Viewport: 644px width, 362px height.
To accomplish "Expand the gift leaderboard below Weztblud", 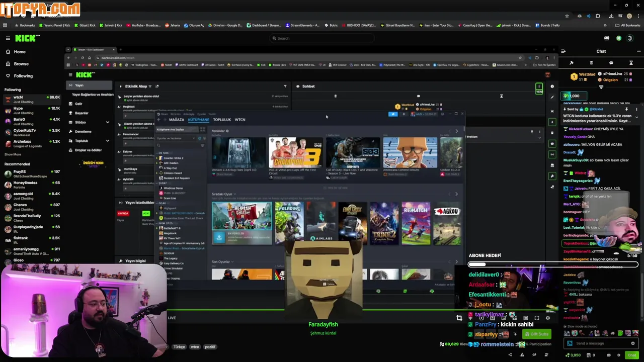I will click(601, 87).
